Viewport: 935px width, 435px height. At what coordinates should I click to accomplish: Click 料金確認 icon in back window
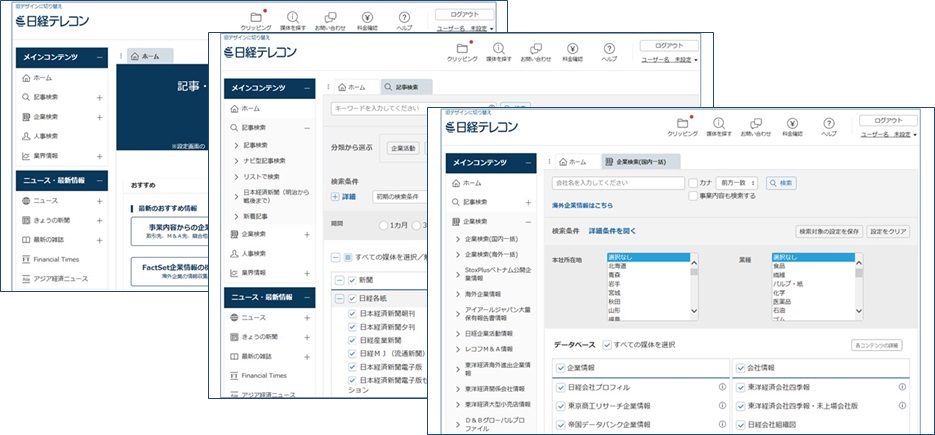pyautogui.click(x=367, y=17)
